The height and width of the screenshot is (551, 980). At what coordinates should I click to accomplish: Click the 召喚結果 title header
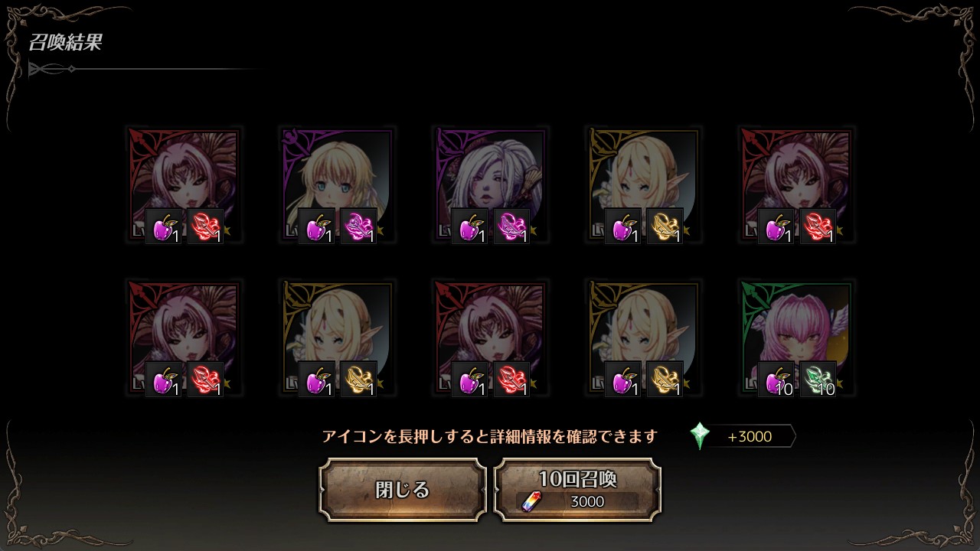[65, 43]
